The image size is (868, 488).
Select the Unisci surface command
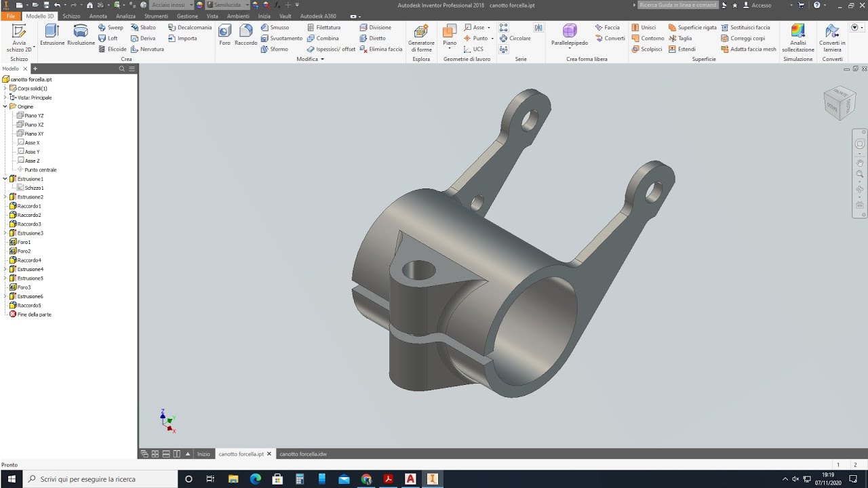(644, 28)
